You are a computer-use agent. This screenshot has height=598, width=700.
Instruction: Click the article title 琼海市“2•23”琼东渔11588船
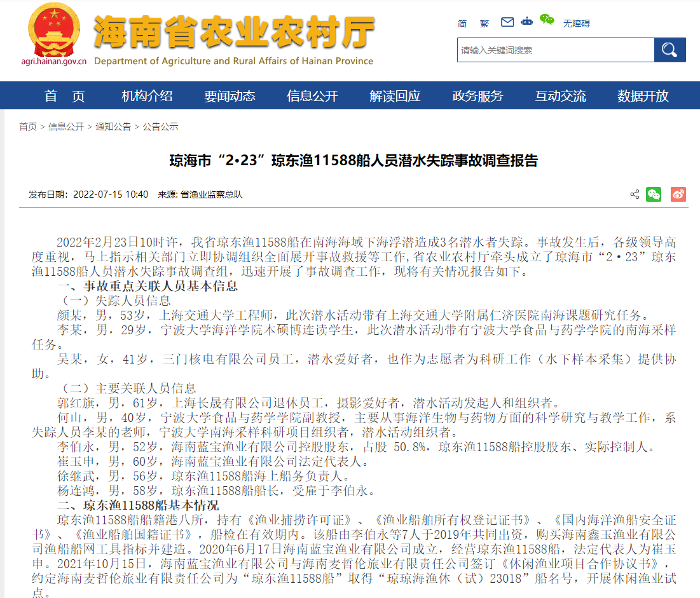tap(353, 160)
